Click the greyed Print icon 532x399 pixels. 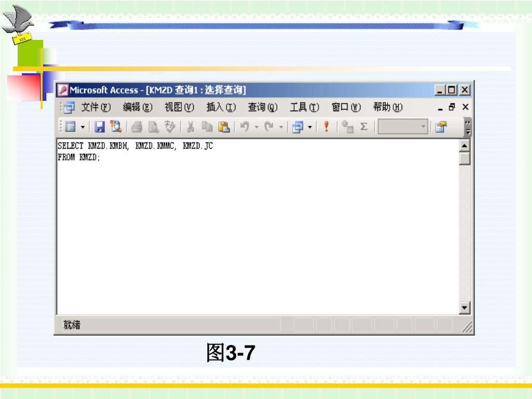137,127
